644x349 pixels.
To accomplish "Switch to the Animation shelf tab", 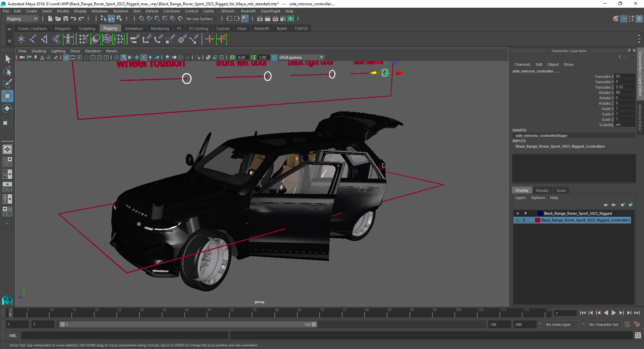I will [x=134, y=29].
